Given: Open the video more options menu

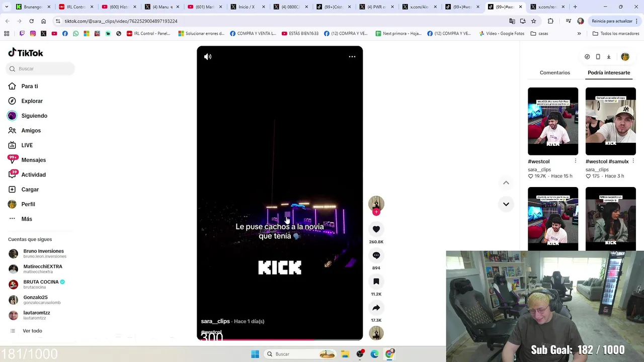Looking at the screenshot, I should (352, 57).
